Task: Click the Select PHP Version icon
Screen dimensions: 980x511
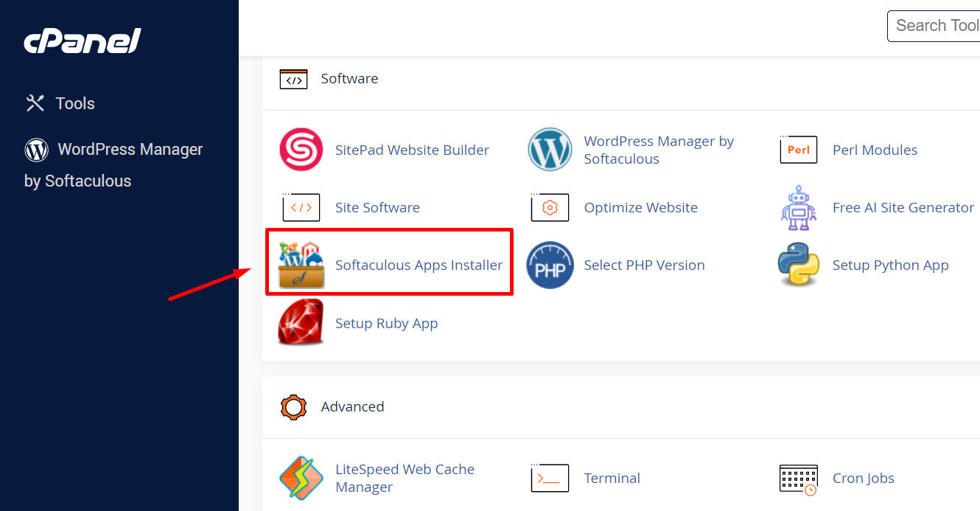Action: tap(550, 265)
